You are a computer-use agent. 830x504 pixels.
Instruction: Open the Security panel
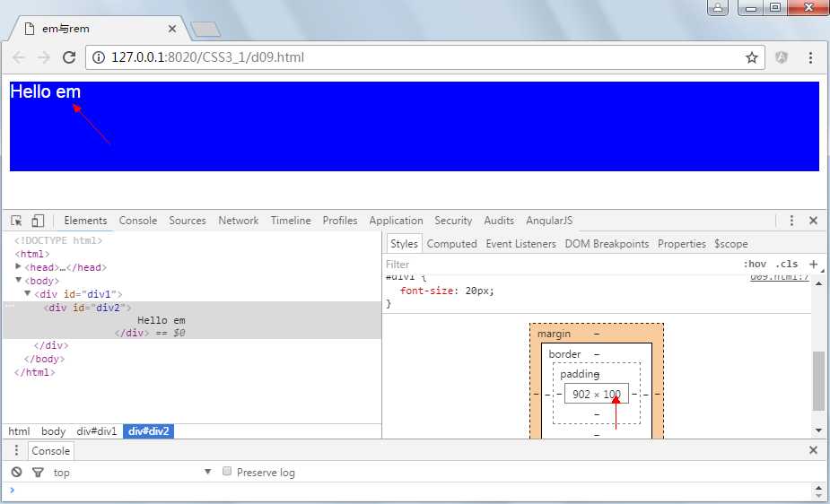pyautogui.click(x=453, y=221)
